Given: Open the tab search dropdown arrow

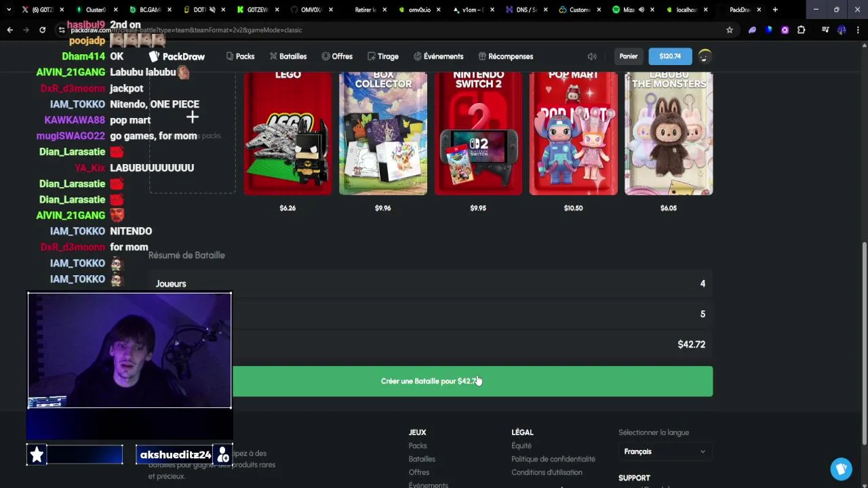Looking at the screenshot, I should (x=8, y=9).
